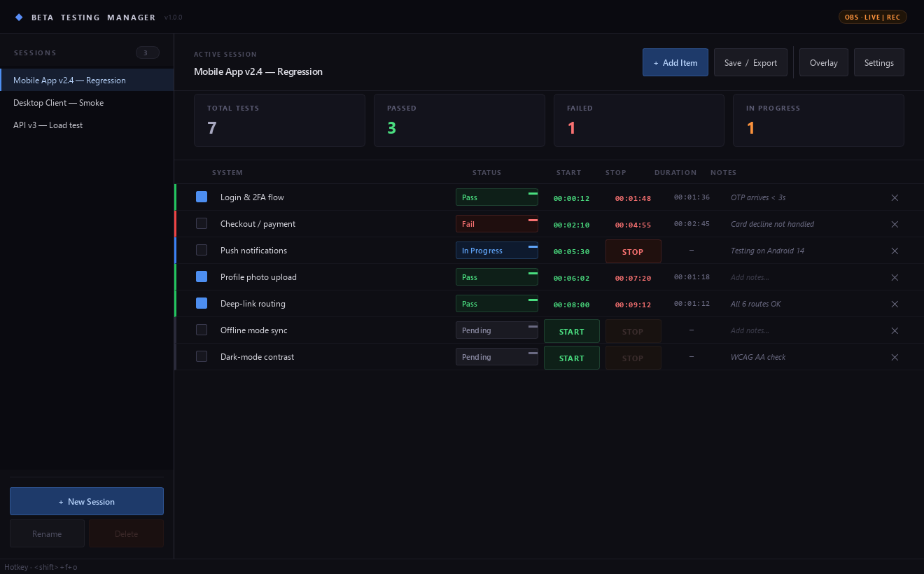924x574 pixels.
Task: Open the Overlay view
Action: (x=824, y=62)
